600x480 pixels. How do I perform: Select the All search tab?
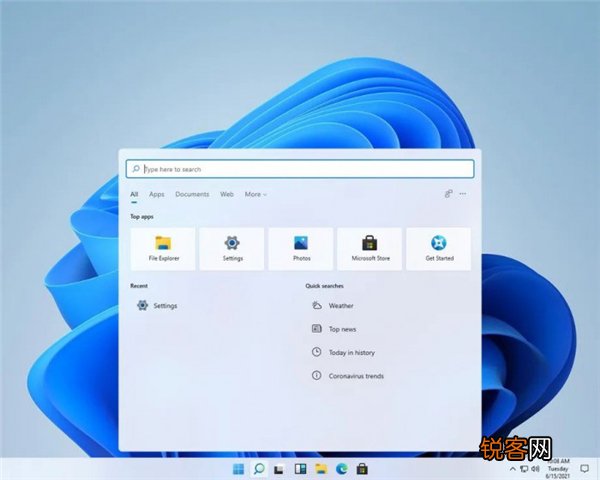(134, 194)
